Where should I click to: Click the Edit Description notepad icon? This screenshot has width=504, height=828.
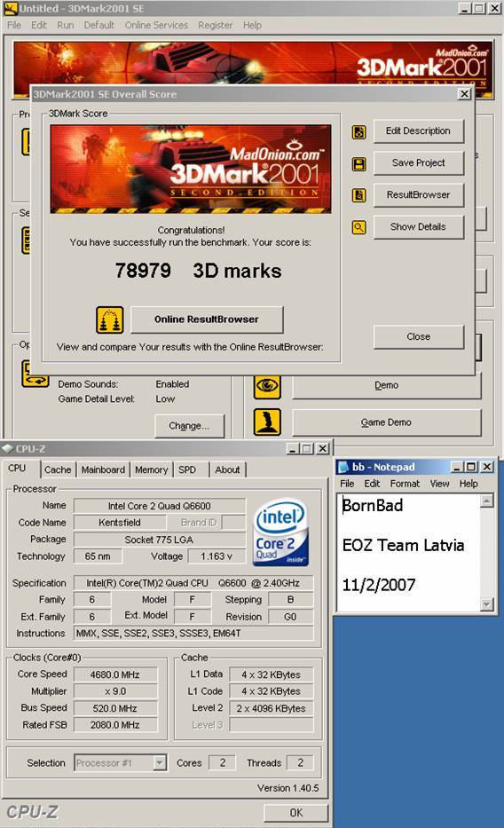pos(358,132)
